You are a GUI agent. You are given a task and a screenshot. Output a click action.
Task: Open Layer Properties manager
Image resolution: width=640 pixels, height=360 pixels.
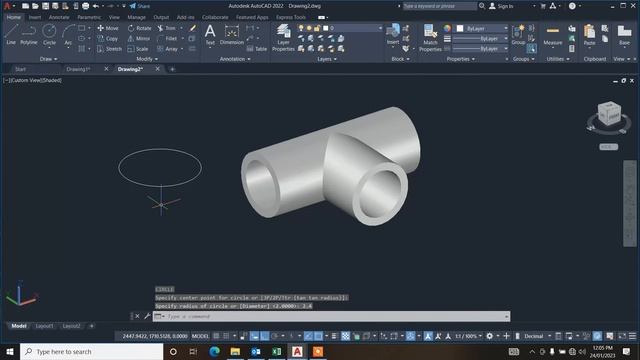click(x=283, y=38)
